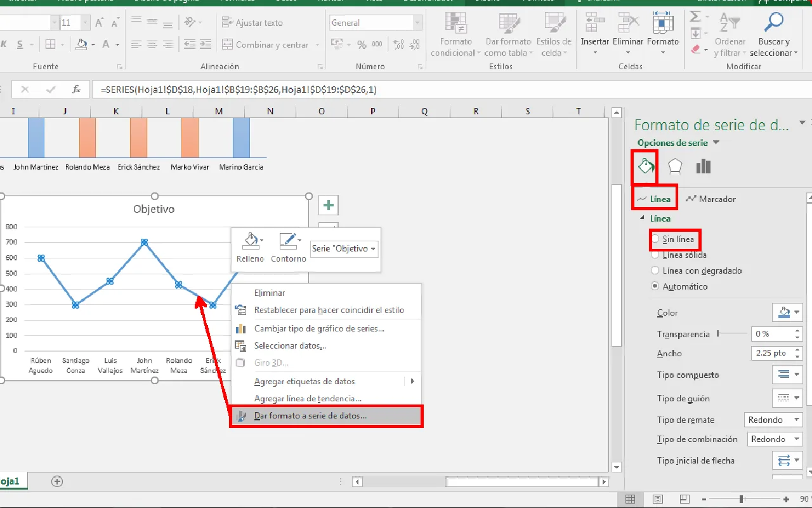The image size is (812, 508).
Task: Open Tipo de remate Redondo dropdown
Action: (x=773, y=420)
